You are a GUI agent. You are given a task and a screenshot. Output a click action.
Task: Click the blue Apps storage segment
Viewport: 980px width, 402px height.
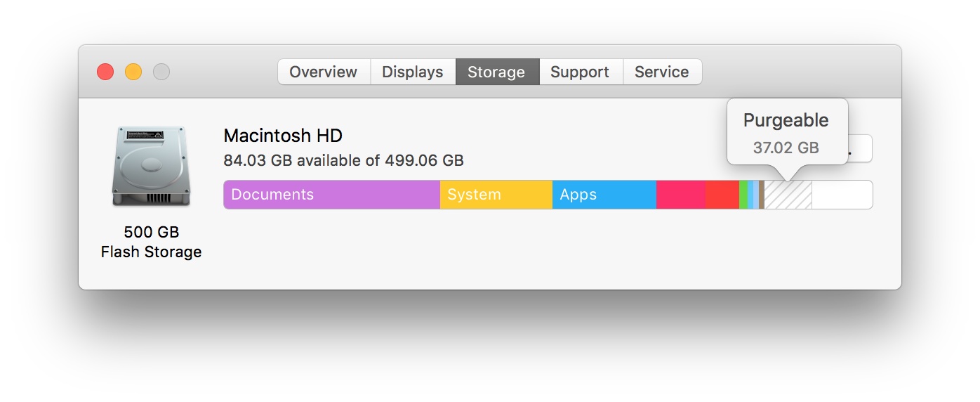[604, 195]
